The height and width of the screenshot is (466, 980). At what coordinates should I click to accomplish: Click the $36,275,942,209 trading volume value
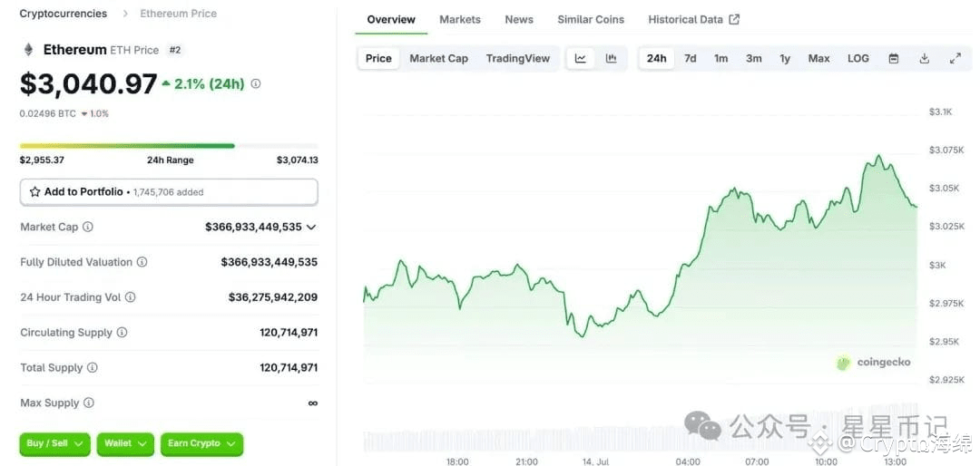tap(273, 297)
